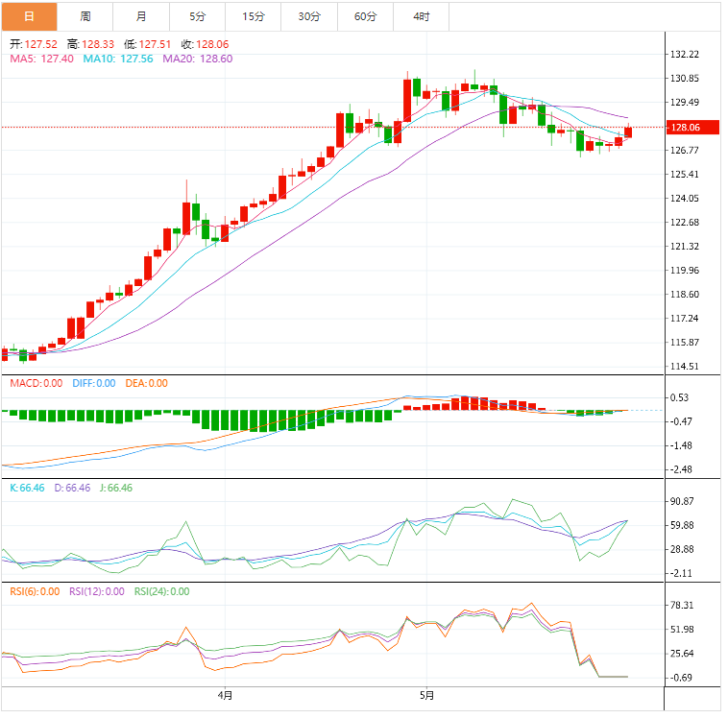Open the 月 (monthly) chart tab
Viewport: 728px width, 718px height.
click(141, 16)
